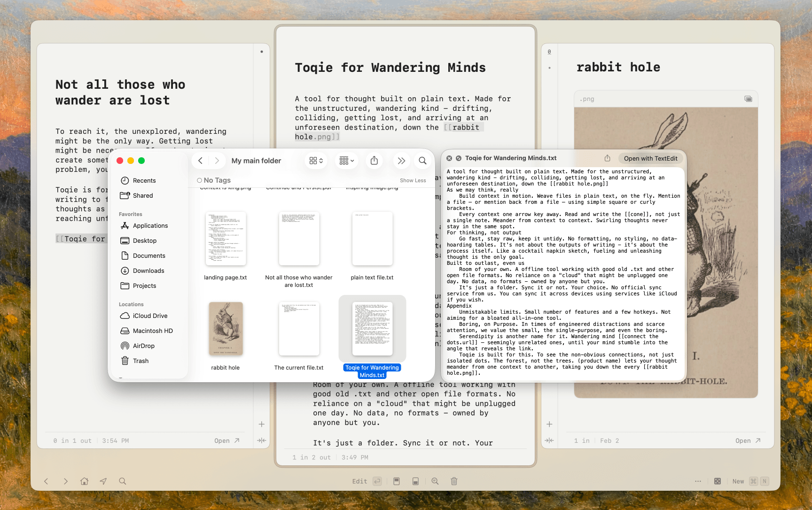Image resolution: width=812 pixels, height=510 pixels.
Task: Click the zoom magnifier icon beside the trash
Action: click(435, 481)
